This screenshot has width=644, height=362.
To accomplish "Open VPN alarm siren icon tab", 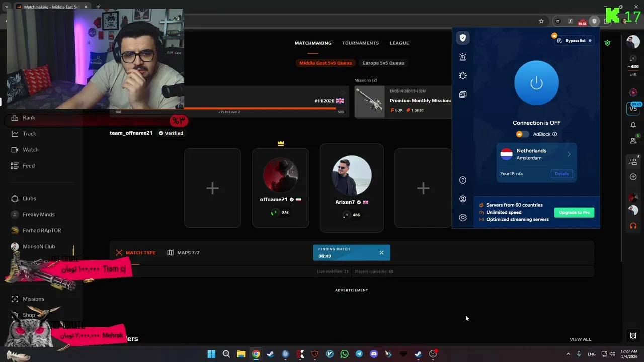I will pos(463,57).
